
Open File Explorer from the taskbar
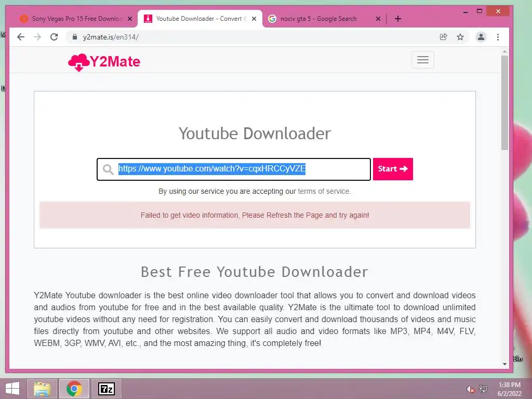point(42,389)
